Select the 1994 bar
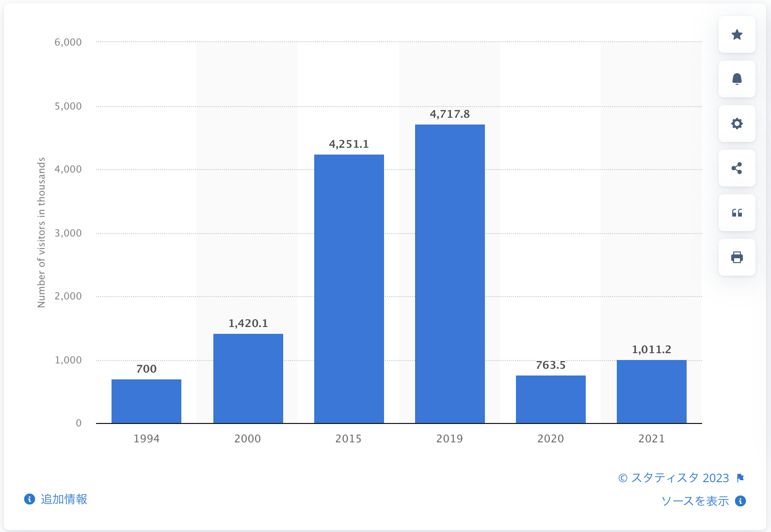 (x=146, y=401)
